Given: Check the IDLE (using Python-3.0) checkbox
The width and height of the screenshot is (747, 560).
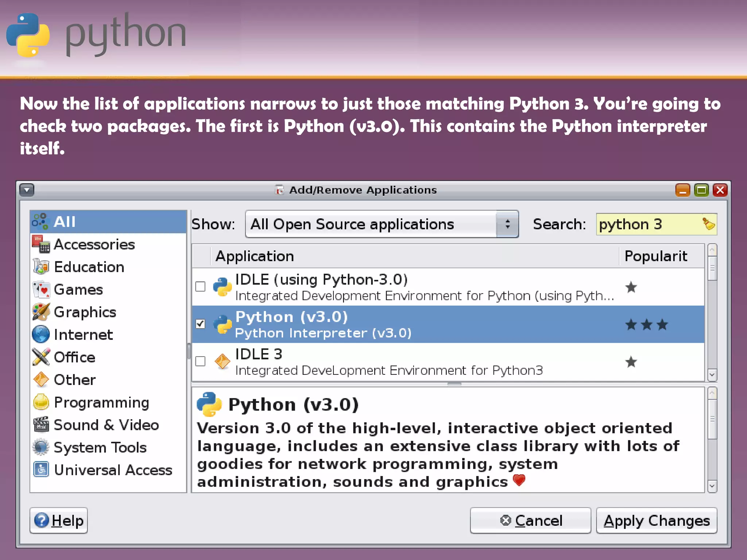Looking at the screenshot, I should coord(200,287).
